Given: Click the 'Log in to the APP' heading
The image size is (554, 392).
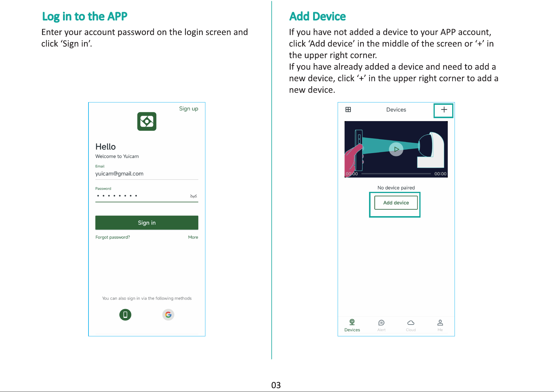Looking at the screenshot, I should pos(85,17).
